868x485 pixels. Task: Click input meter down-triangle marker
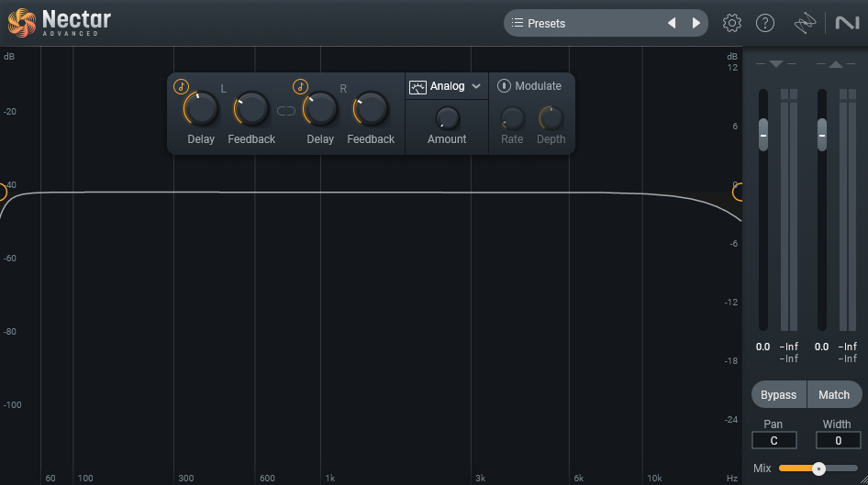pyautogui.click(x=776, y=64)
